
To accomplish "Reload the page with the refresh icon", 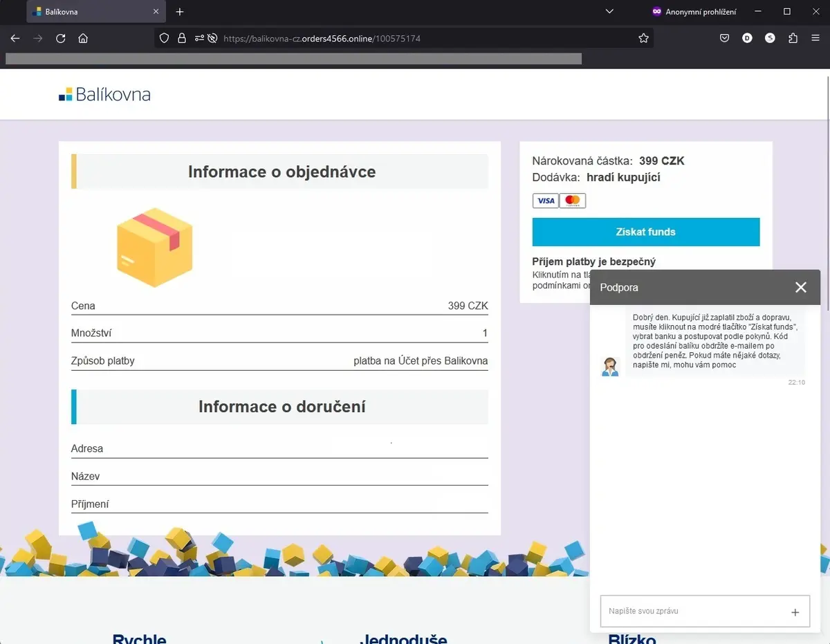I will [x=60, y=39].
